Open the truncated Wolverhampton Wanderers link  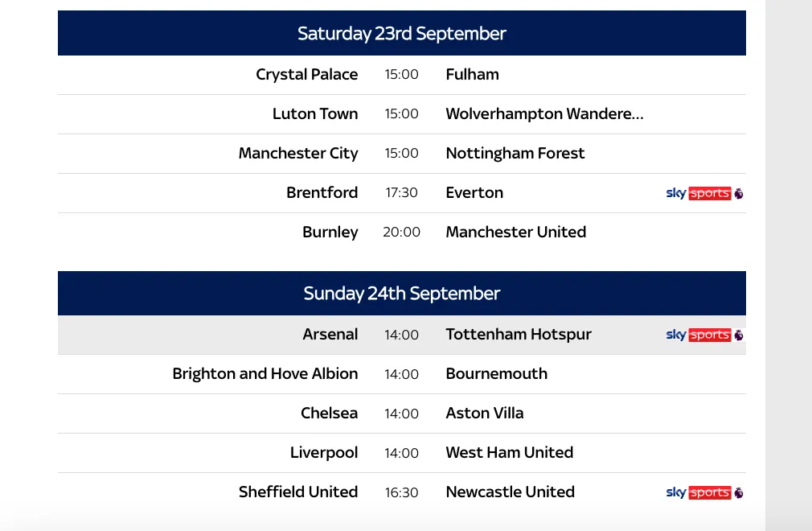[545, 114]
